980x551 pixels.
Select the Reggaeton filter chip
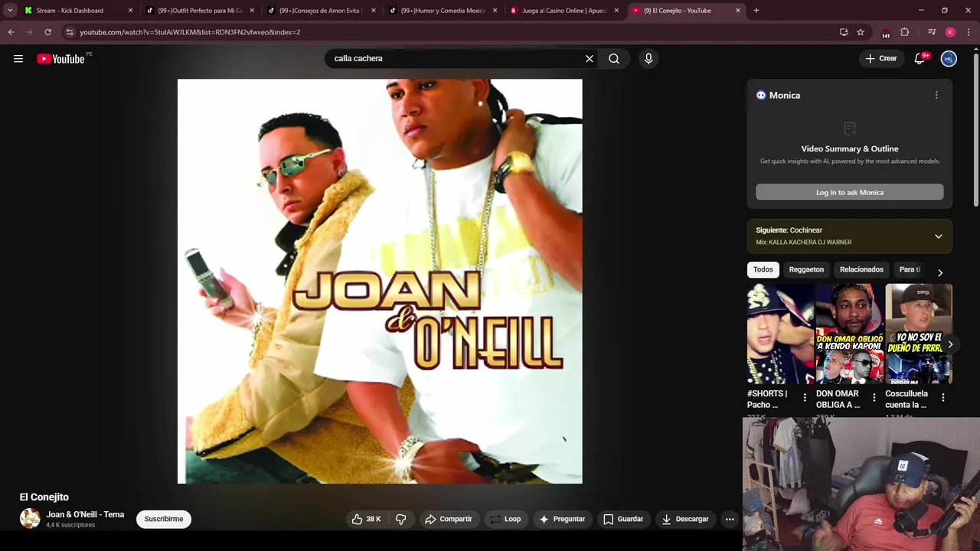pos(806,269)
